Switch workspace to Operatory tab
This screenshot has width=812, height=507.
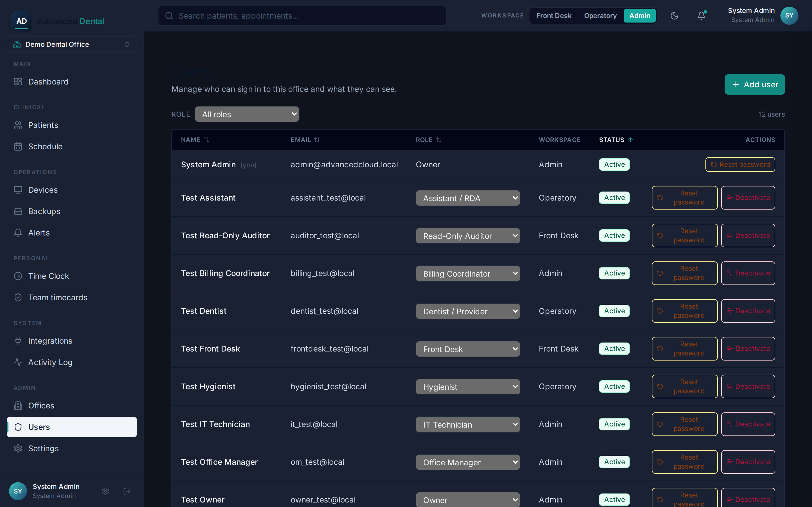coord(600,16)
